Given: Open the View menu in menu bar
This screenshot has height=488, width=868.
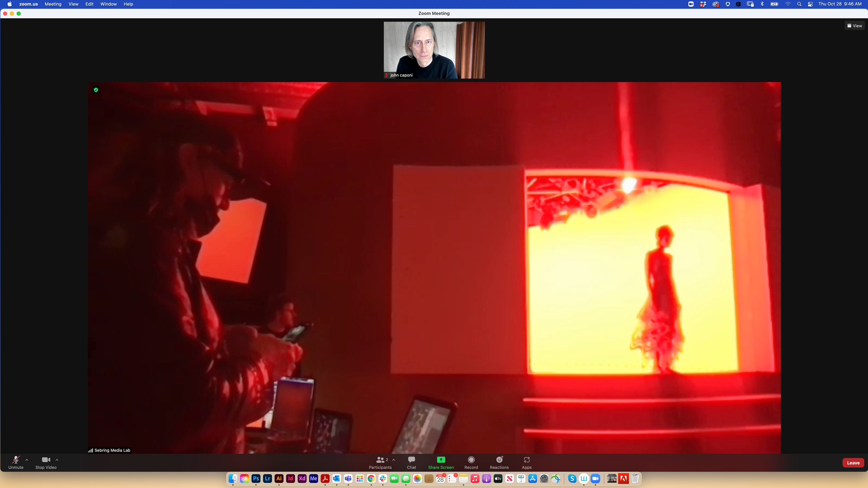Looking at the screenshot, I should (x=73, y=4).
